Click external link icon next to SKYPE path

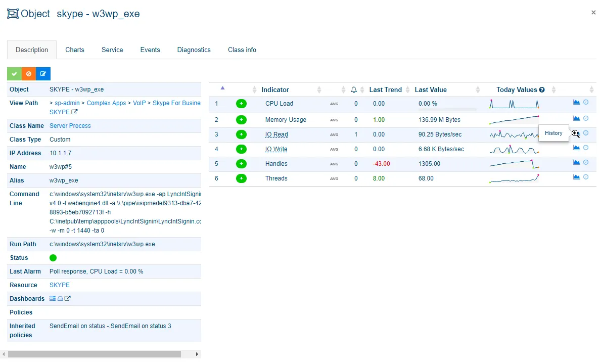tap(75, 112)
